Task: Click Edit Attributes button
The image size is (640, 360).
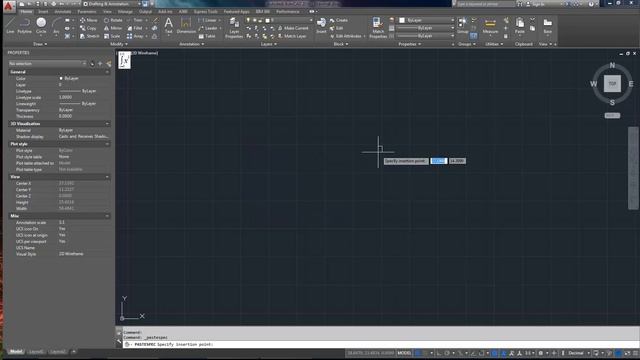Action: (x=347, y=36)
